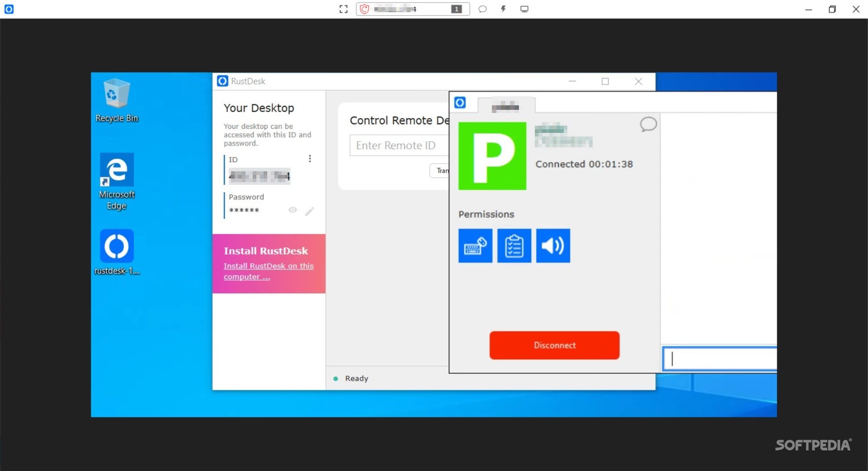Open the Install RustDesk on this computer link

(269, 271)
